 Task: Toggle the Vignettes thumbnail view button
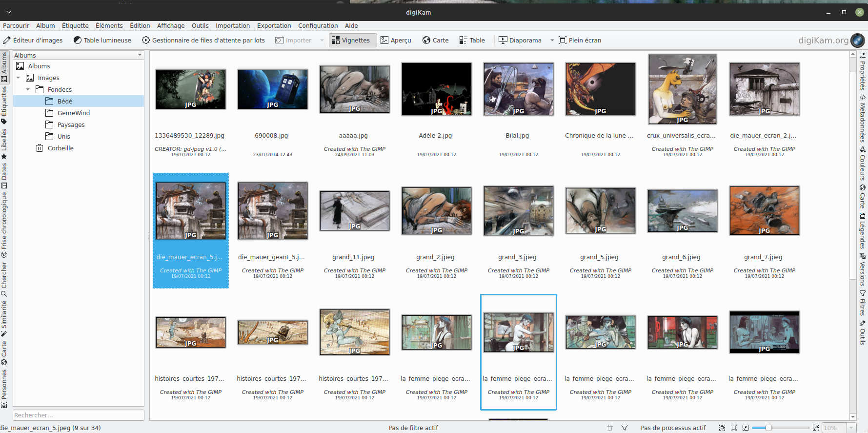(x=353, y=40)
